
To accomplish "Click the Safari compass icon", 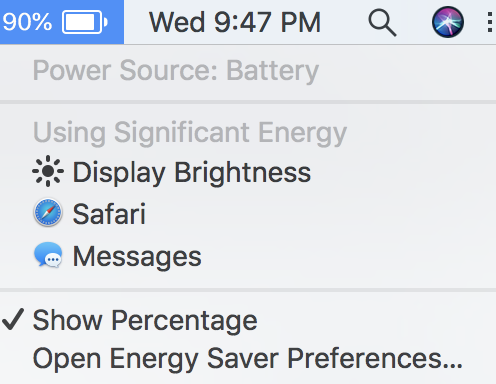I will pyautogui.click(x=48, y=213).
